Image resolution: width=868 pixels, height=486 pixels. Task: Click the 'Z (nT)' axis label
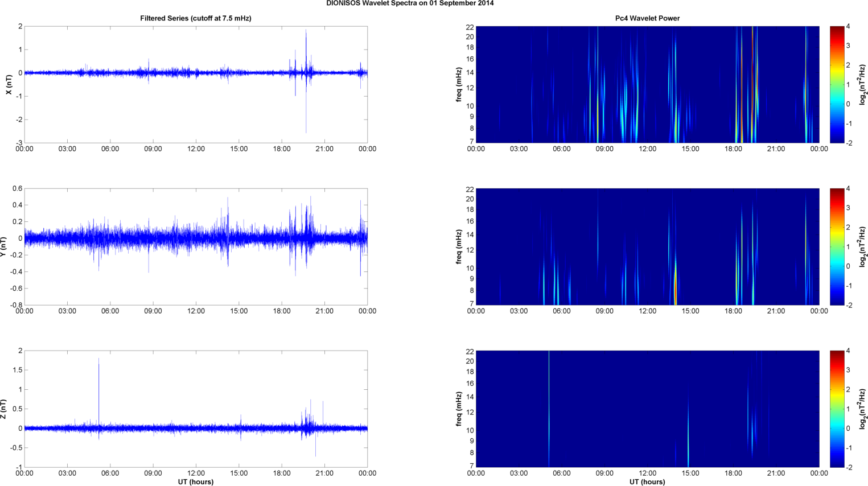coord(3,409)
